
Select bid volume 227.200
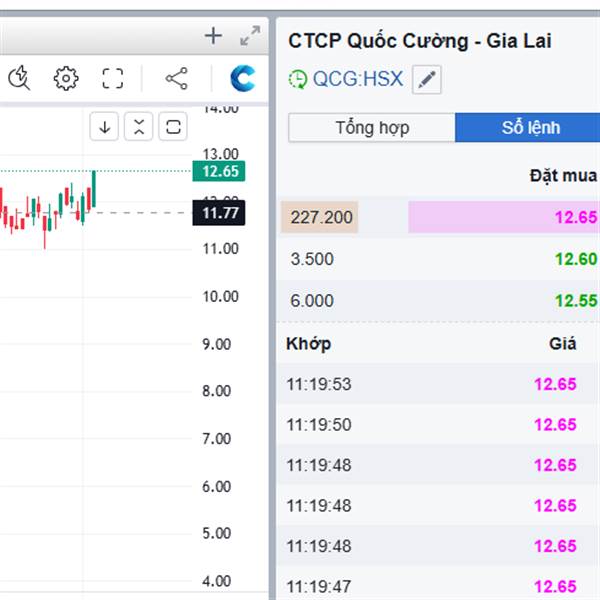320,217
